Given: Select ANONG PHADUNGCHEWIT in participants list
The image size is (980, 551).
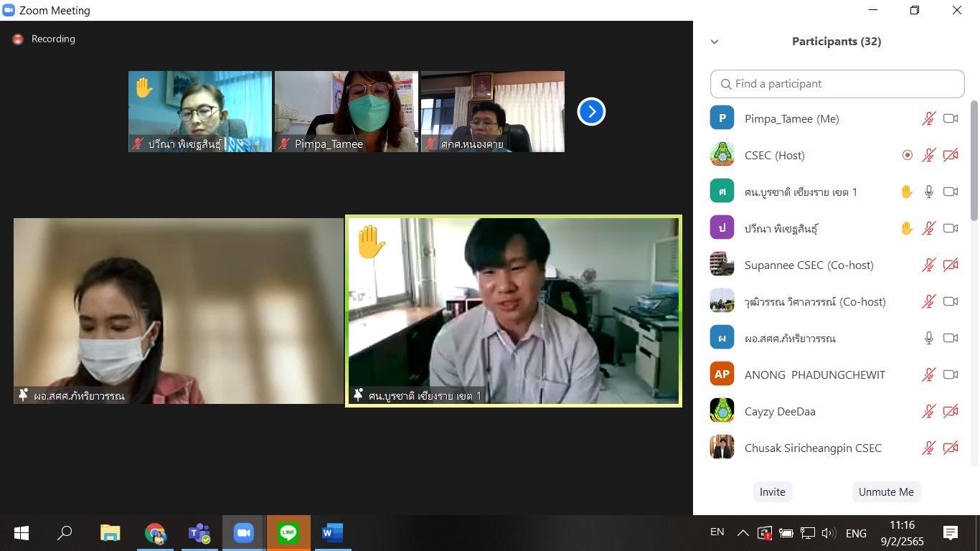Looking at the screenshot, I should [814, 375].
